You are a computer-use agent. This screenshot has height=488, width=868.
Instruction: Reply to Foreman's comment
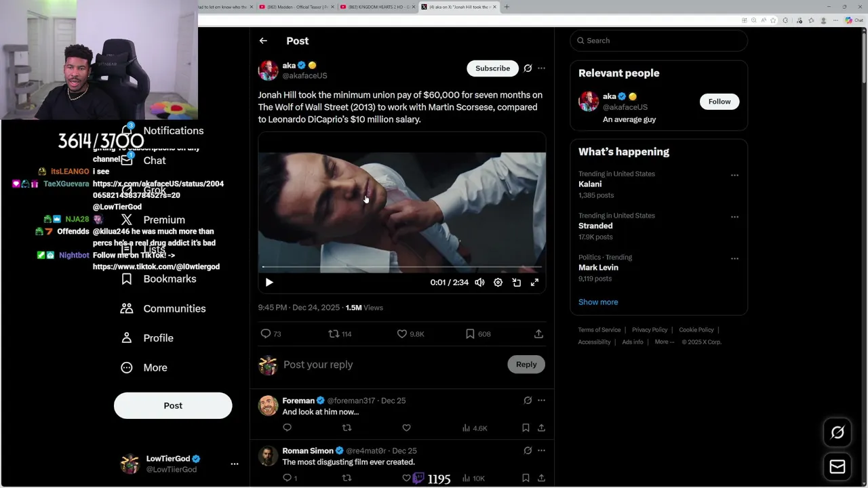(287, 428)
